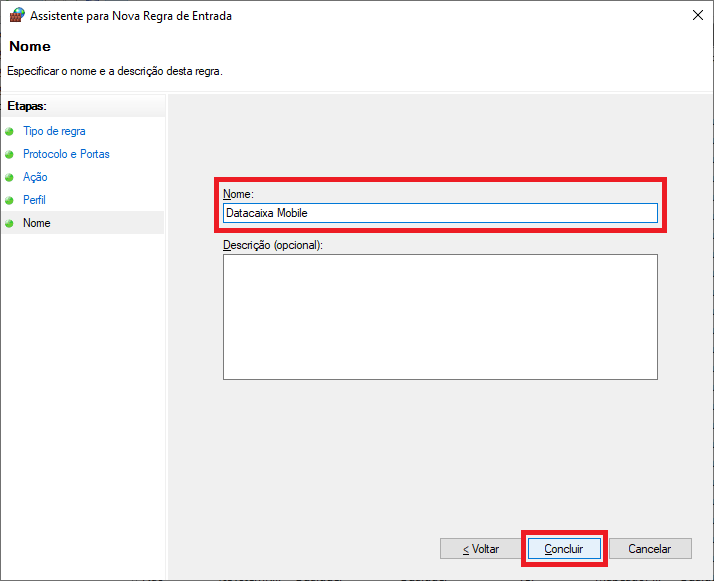714x581 pixels.
Task: Open the Protocolo e Portas step
Action: click(66, 154)
